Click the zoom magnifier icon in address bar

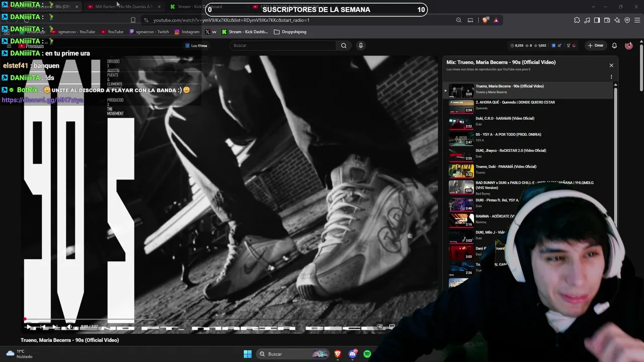pos(459,20)
